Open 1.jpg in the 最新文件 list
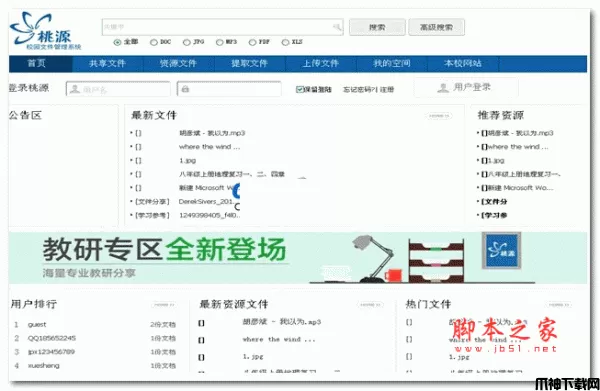Image resolution: width=600 pixels, height=391 pixels. 188,161
